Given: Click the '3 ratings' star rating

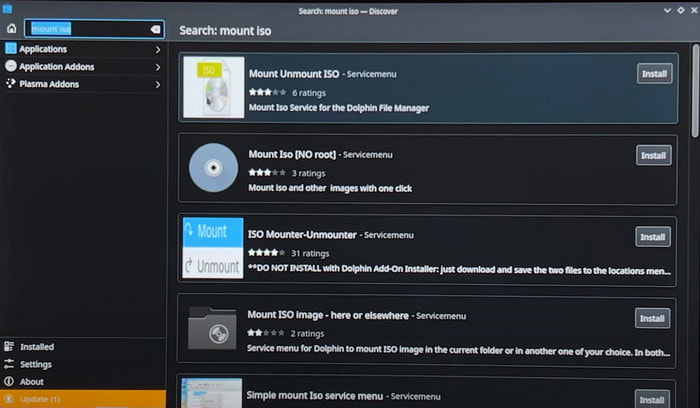Looking at the screenshot, I should 267,173.
